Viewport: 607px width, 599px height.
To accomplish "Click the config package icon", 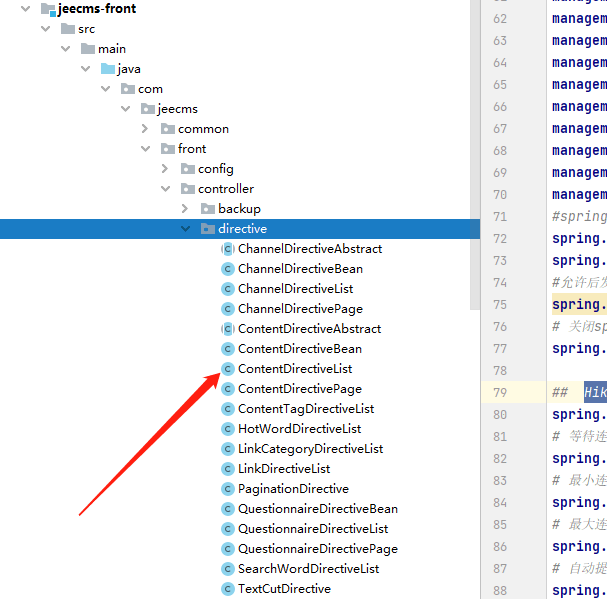I will 188,169.
